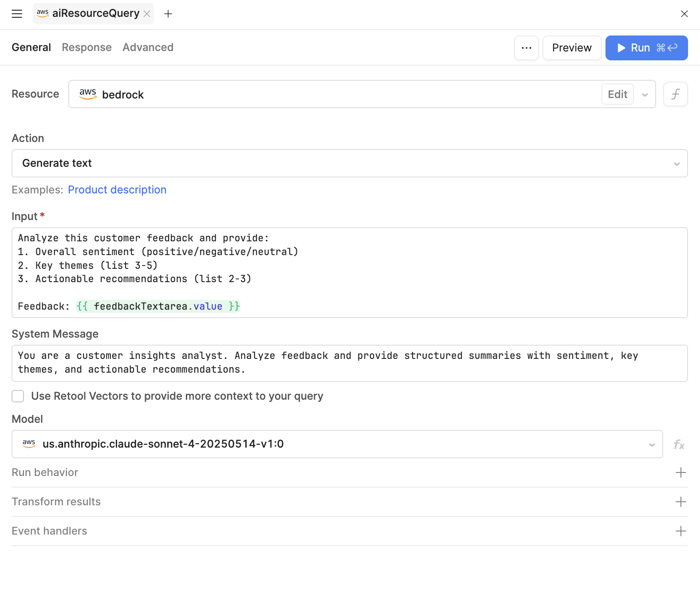
Task: Click the Model dropdown chevron arrow
Action: [652, 445]
